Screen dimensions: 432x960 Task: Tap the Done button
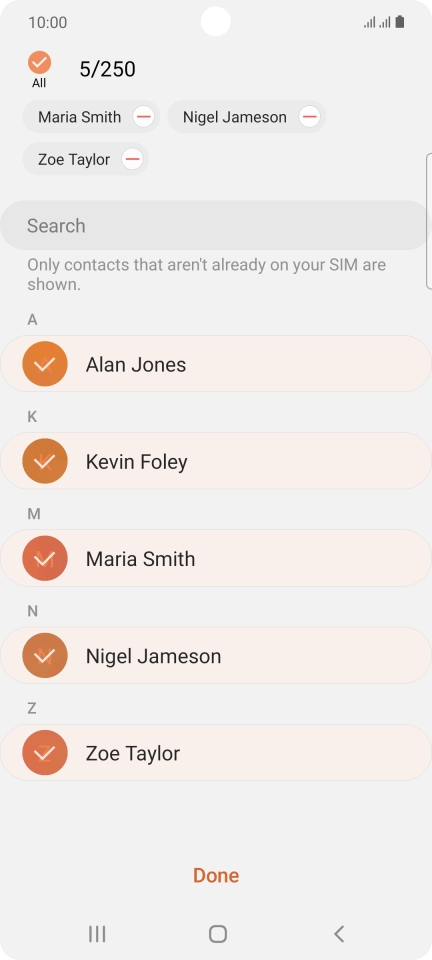(x=216, y=876)
